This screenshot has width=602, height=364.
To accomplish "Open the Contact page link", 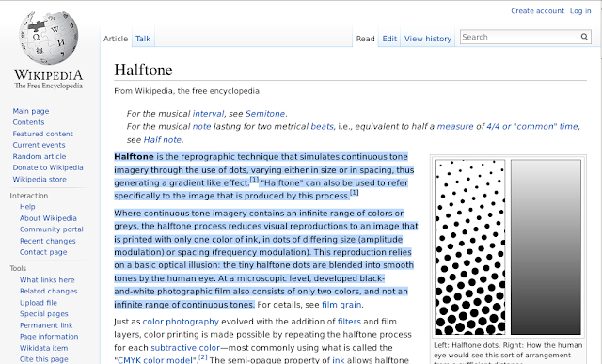I will [x=43, y=252].
